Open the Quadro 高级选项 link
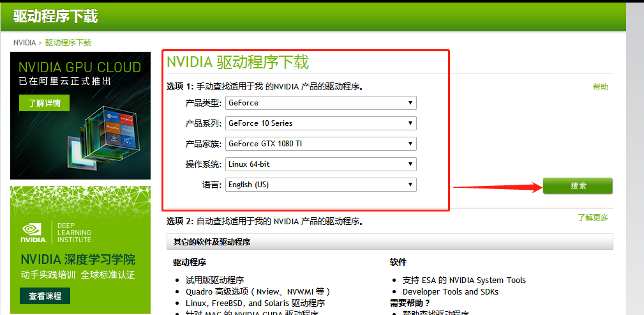The image size is (644, 315). point(257,292)
